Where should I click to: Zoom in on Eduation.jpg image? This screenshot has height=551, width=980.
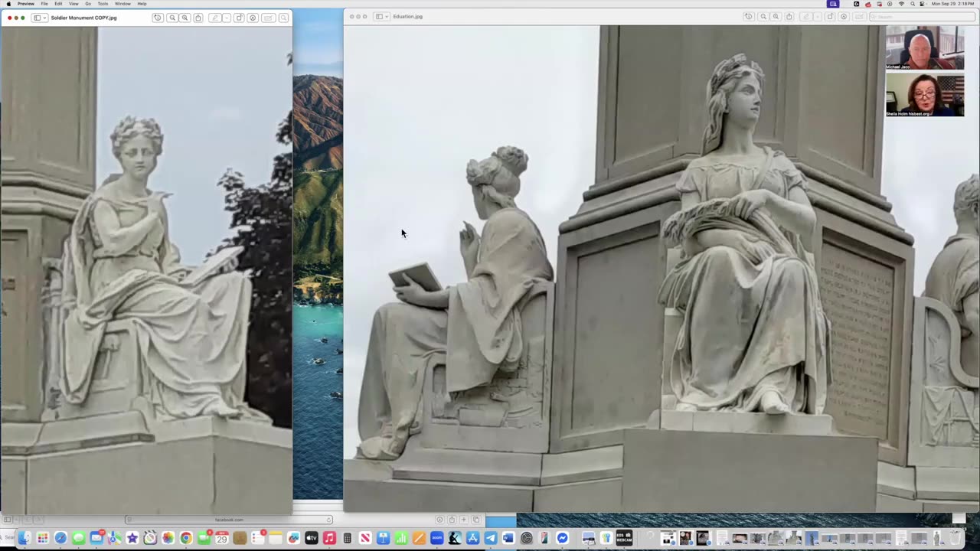[x=776, y=16]
